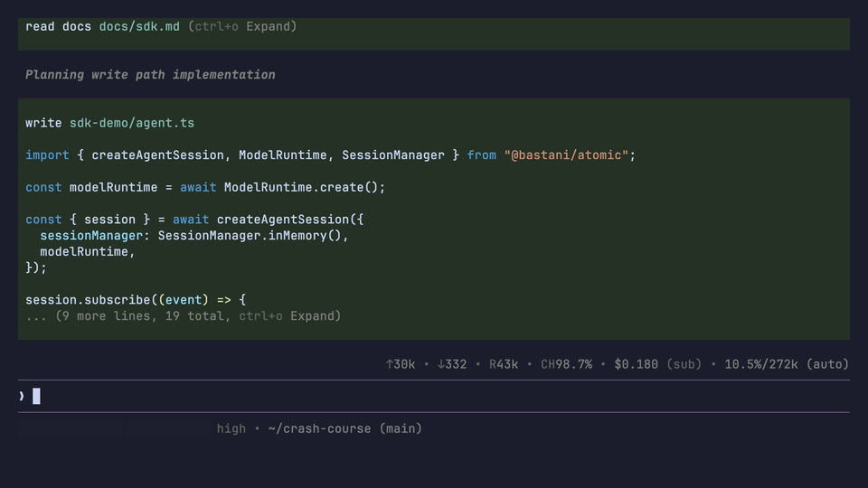Image resolution: width=868 pixels, height=488 pixels.
Task: Click the 'const { session }' createAgentSession line
Action: click(x=194, y=219)
